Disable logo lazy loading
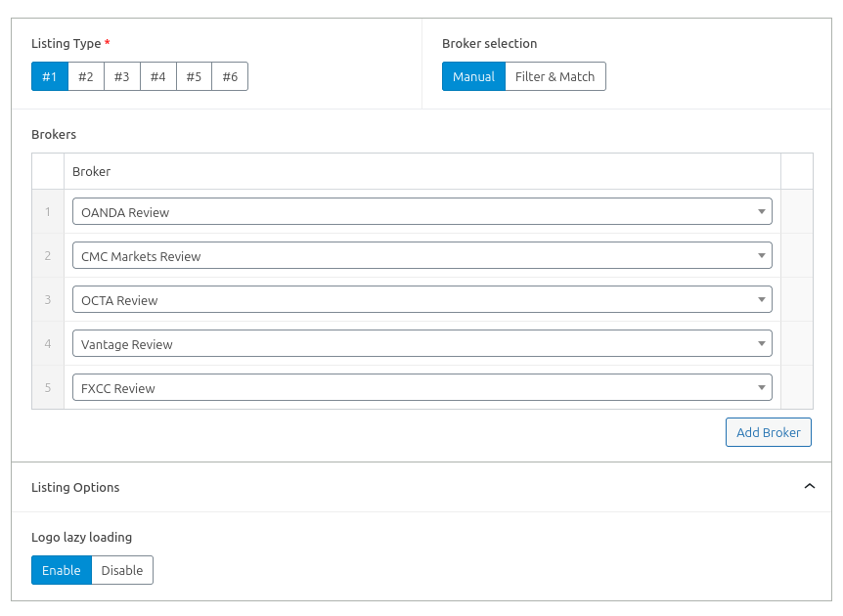This screenshot has width=843, height=616. click(x=122, y=570)
